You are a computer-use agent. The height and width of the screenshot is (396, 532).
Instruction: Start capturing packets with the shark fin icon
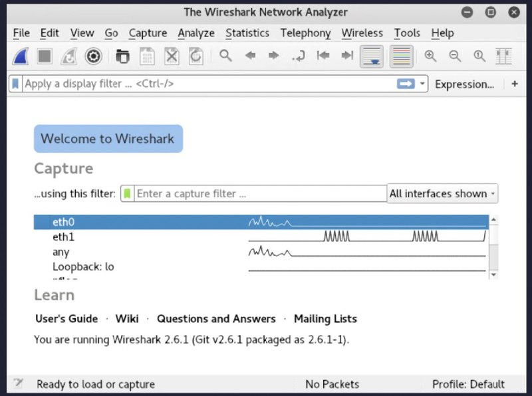(21, 56)
